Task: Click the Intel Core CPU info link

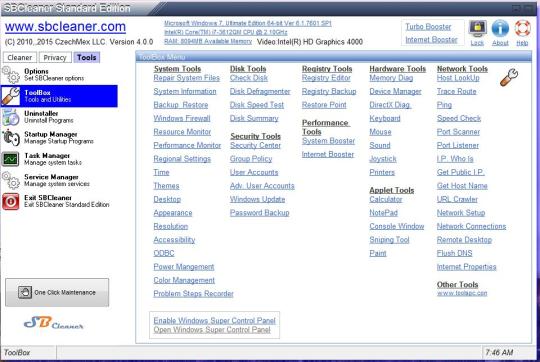Action: tap(226, 32)
